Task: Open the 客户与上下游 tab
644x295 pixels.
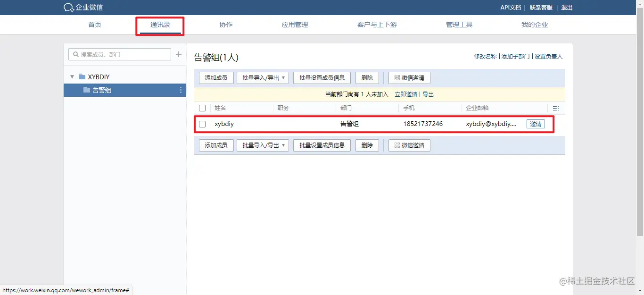Action: click(x=377, y=25)
